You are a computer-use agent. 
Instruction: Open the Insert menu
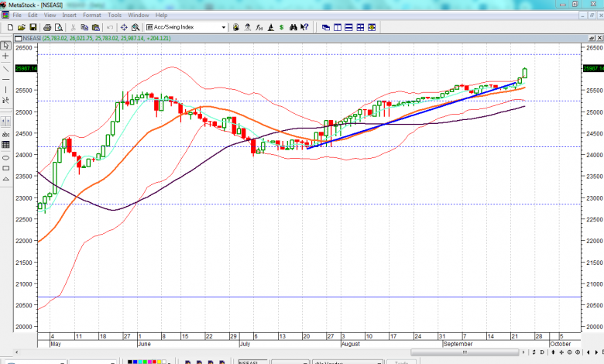click(70, 15)
